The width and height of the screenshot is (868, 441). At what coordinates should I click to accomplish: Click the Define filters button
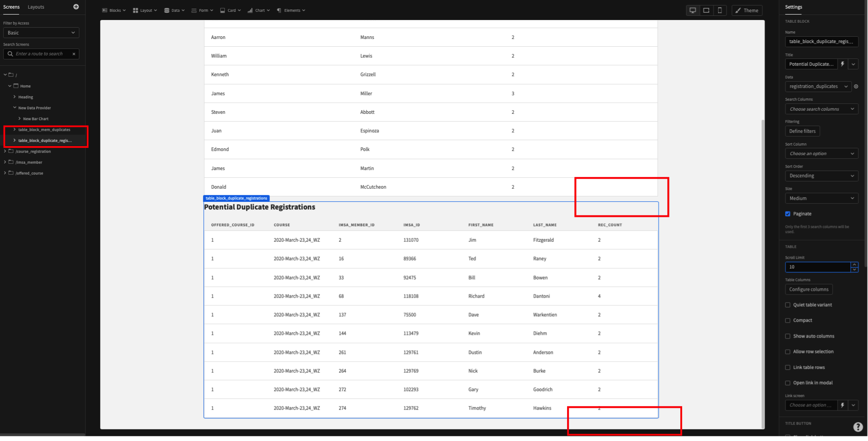[802, 131]
